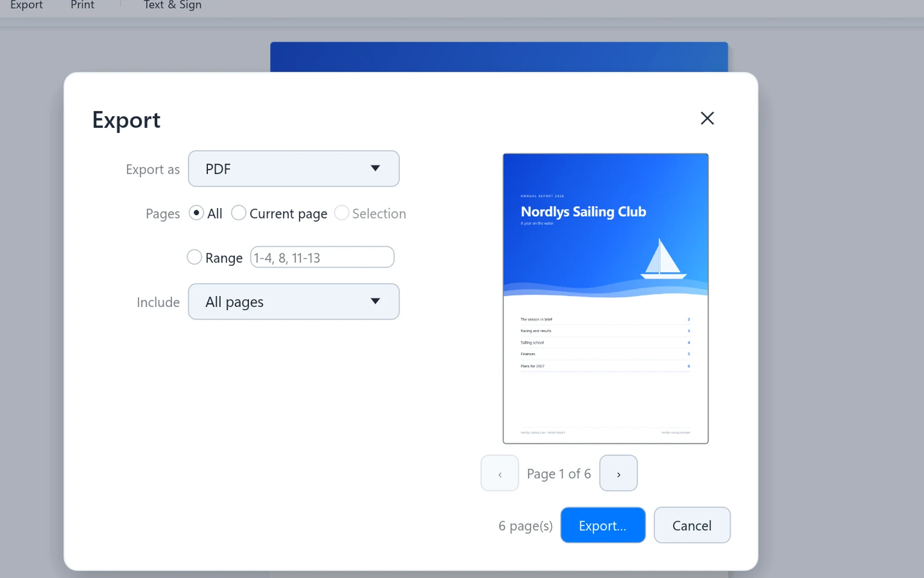Click the Nordlys Sailing Club preview thumbnail
Image resolution: width=924 pixels, height=578 pixels.
[x=605, y=299]
